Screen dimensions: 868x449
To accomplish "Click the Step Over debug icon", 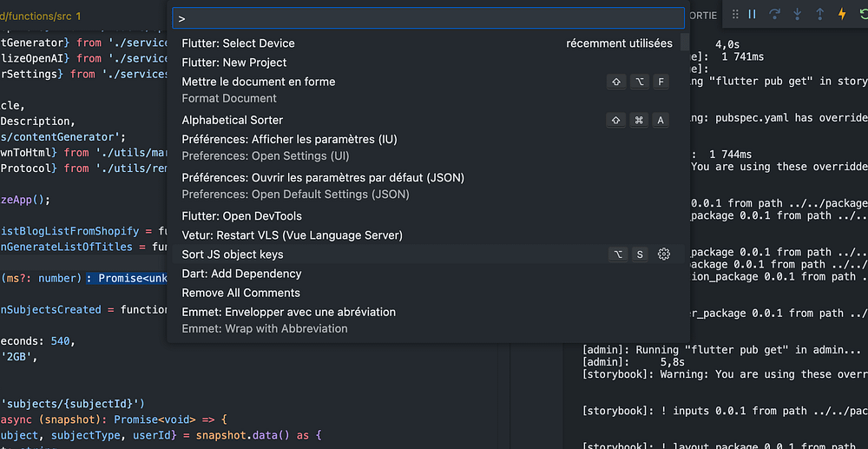I will [775, 15].
